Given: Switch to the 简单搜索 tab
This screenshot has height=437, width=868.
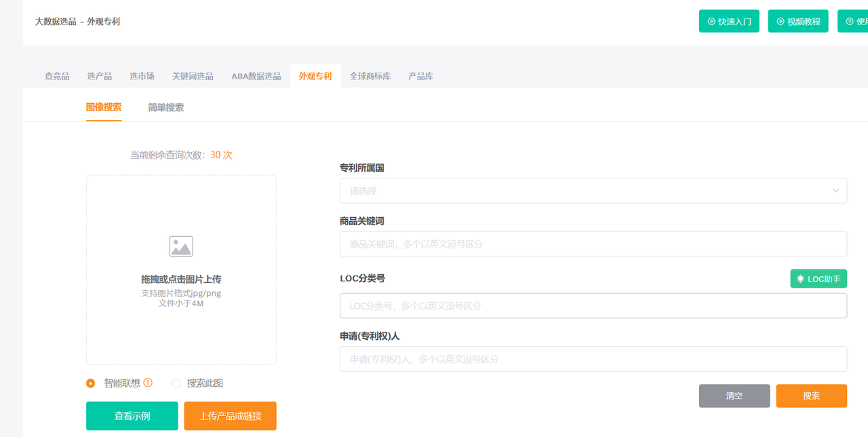Looking at the screenshot, I should (165, 107).
